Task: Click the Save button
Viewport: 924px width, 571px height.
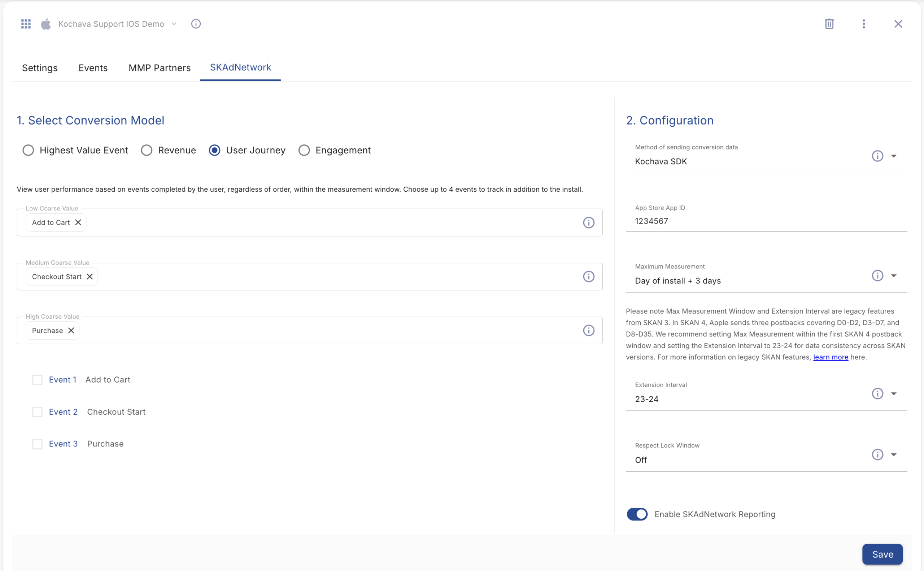Action: click(x=882, y=554)
